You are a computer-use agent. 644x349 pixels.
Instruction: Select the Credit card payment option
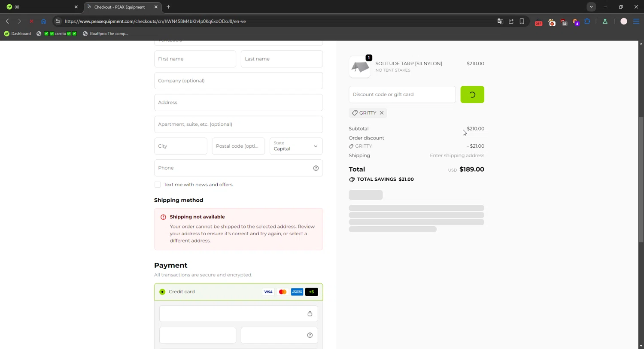(162, 292)
